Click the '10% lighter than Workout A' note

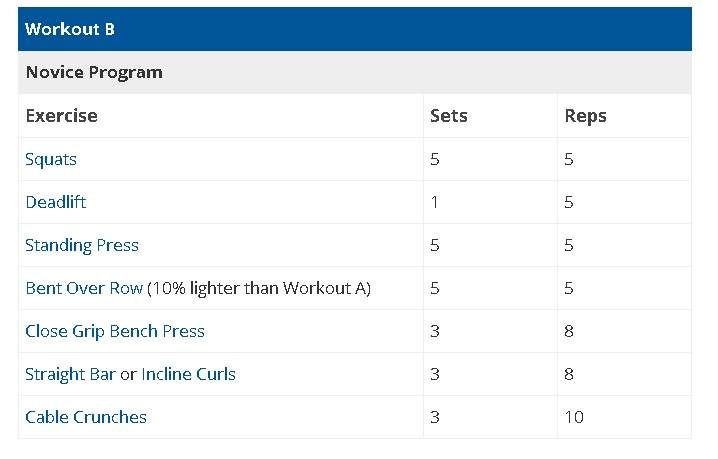coord(259,288)
